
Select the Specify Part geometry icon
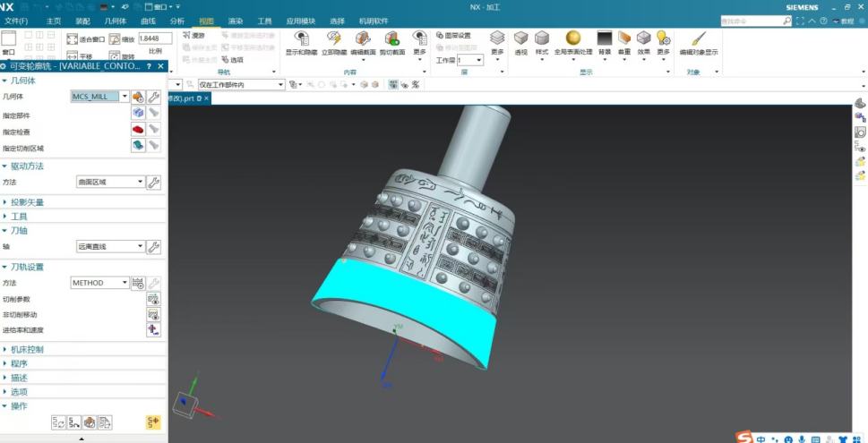pos(138,113)
